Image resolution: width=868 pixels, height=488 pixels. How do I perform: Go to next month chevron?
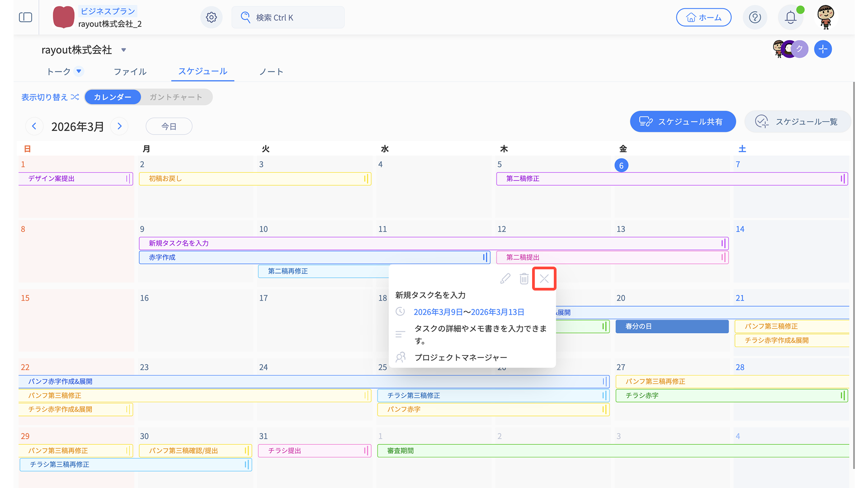pos(119,126)
